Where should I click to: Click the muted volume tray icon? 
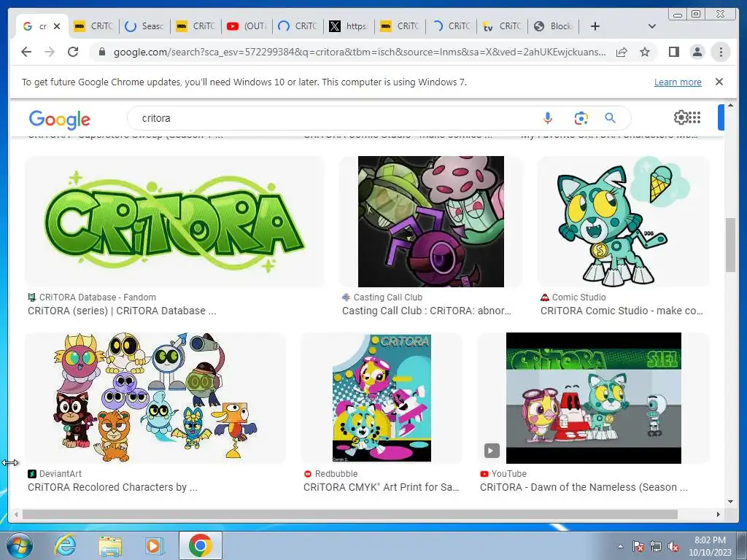(x=673, y=546)
